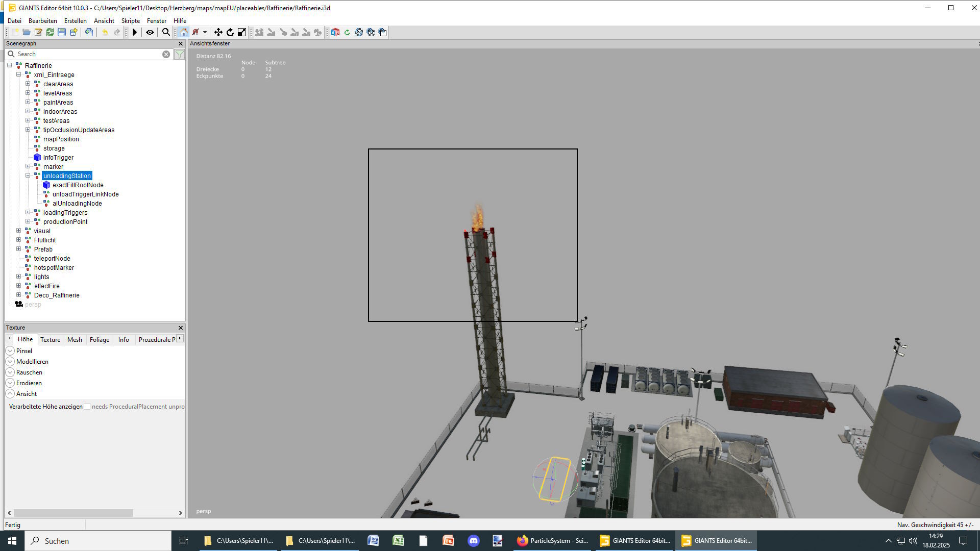This screenshot has height=551, width=980.
Task: Select the scale tool
Action: coord(242,32)
